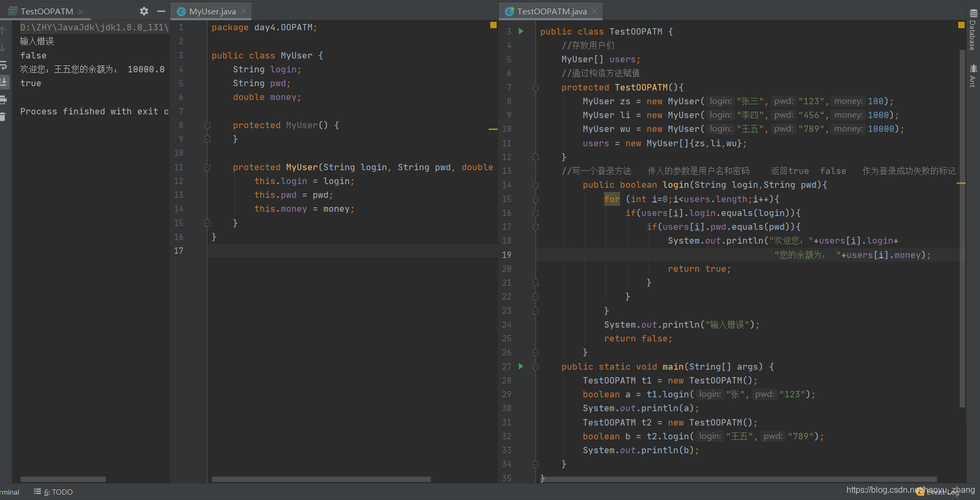Image resolution: width=980 pixels, height=500 pixels.
Task: Click the JDK path line in console output
Action: 94,27
